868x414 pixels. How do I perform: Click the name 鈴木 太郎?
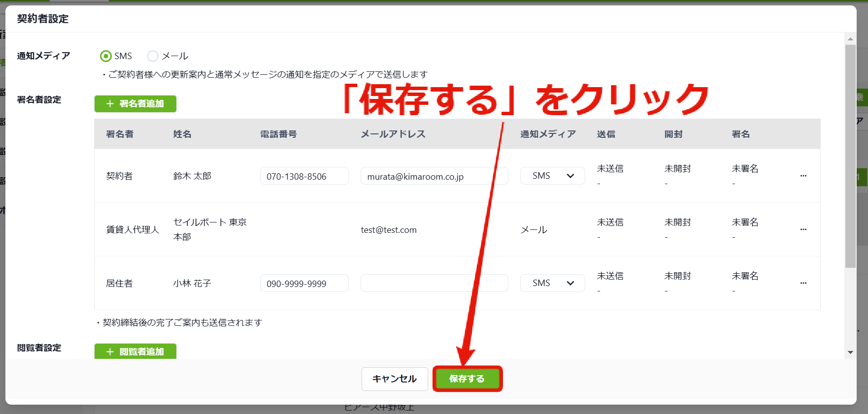pyautogui.click(x=192, y=176)
